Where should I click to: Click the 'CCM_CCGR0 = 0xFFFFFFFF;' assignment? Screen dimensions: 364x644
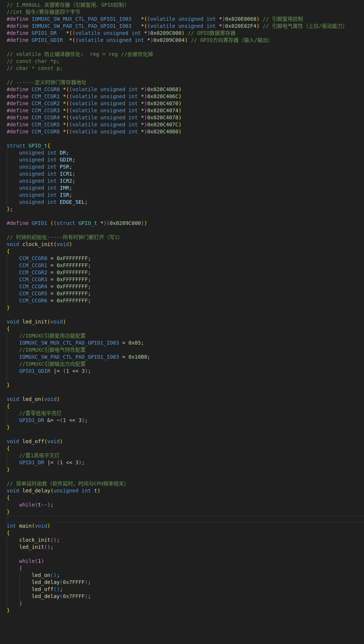click(x=55, y=258)
